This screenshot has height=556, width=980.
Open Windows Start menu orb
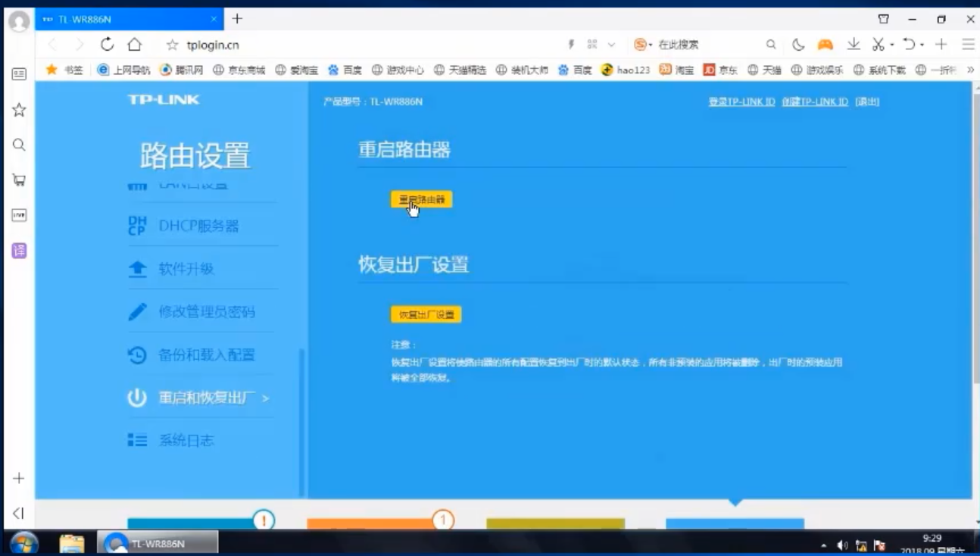[x=25, y=543]
